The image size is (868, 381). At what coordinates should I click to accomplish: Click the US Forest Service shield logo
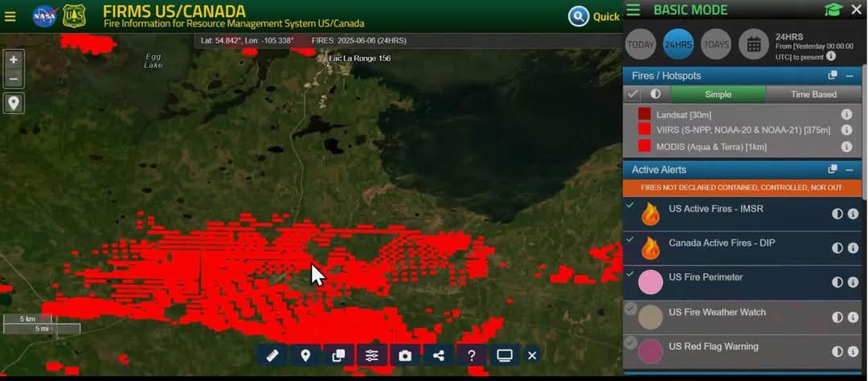(74, 16)
